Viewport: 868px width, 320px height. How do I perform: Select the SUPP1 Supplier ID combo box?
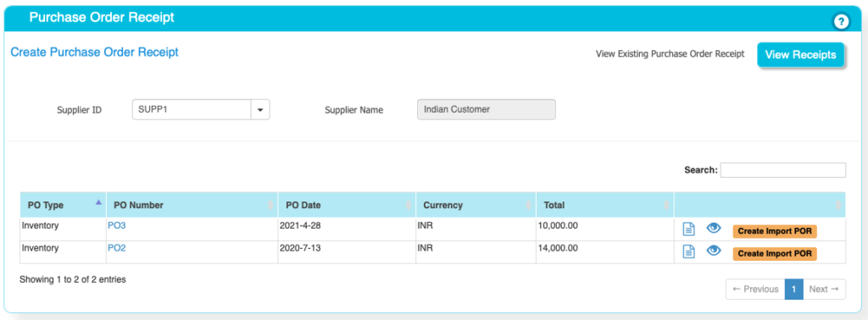coord(201,110)
